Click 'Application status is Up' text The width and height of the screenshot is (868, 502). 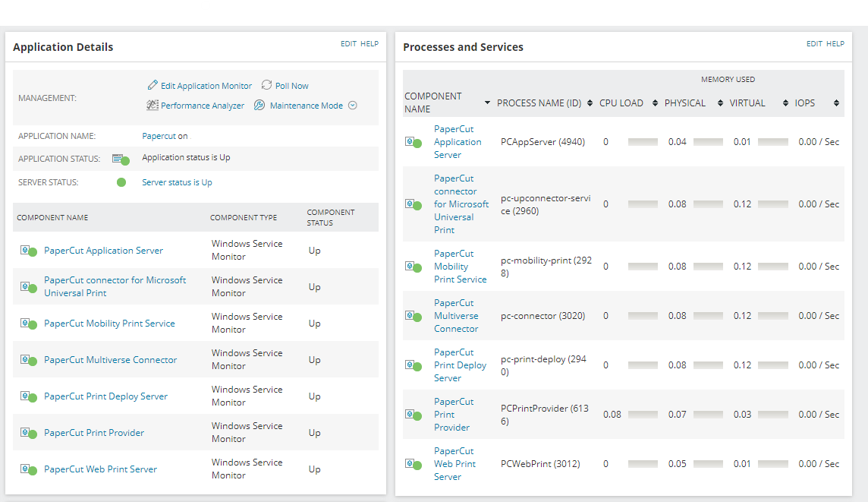[186, 157]
